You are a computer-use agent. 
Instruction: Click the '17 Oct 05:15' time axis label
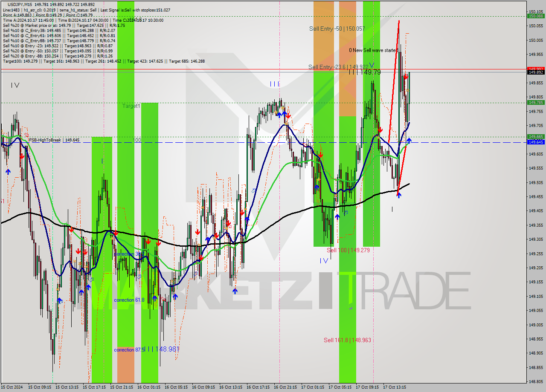click(340, 387)
